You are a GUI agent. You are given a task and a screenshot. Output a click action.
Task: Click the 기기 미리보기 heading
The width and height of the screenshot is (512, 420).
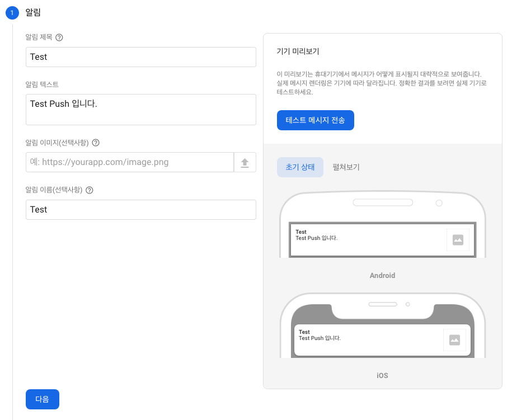pos(298,51)
